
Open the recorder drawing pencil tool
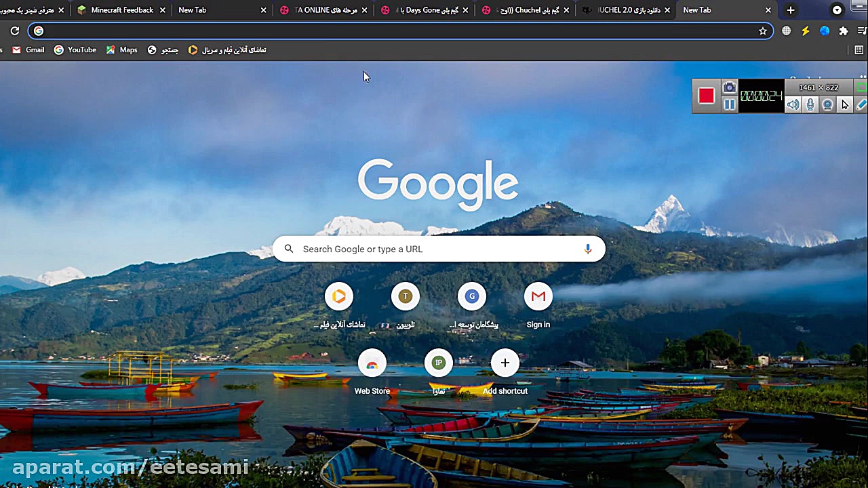(x=861, y=104)
